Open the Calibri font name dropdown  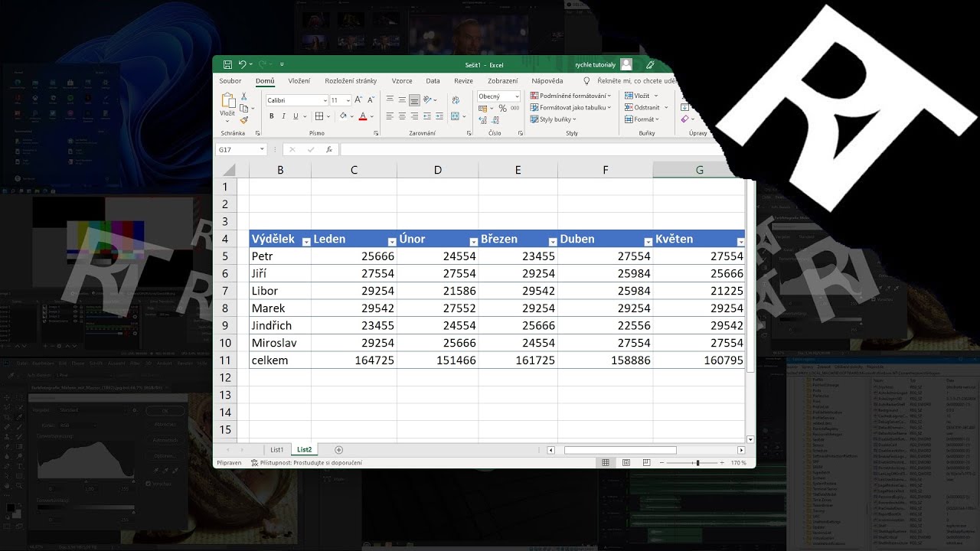tap(325, 100)
